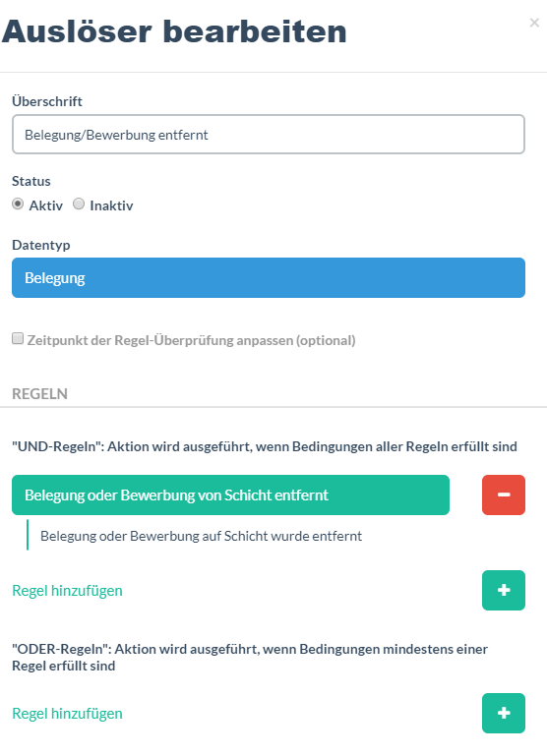Add an ODER rule with plus button
Viewport: 547px width, 756px height.
(x=503, y=713)
